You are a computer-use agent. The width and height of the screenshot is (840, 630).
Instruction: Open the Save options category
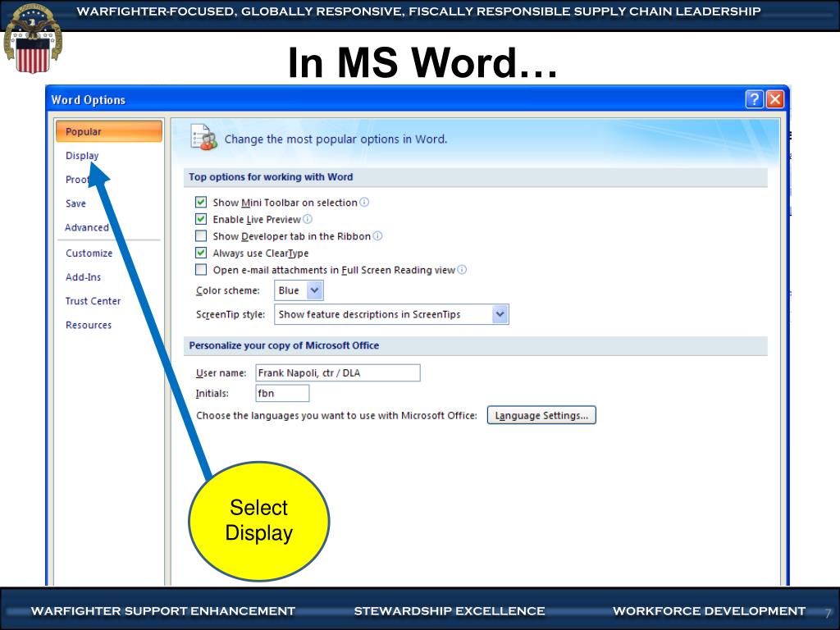pyautogui.click(x=75, y=203)
